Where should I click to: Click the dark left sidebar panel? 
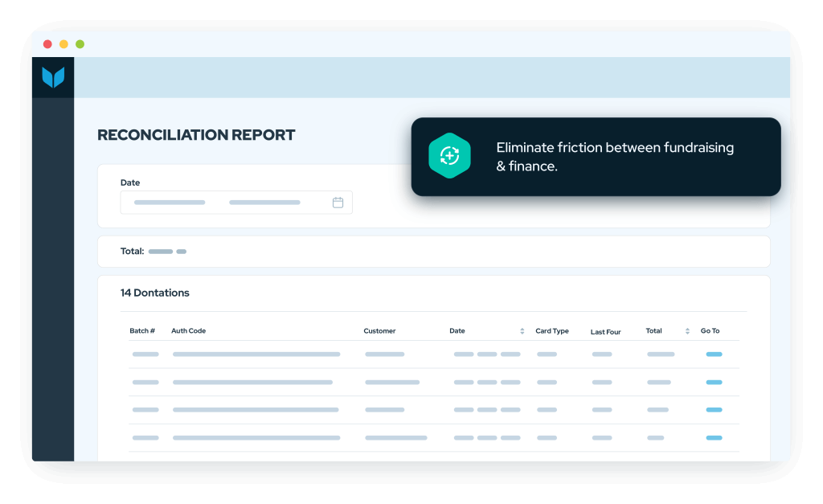(x=51, y=281)
